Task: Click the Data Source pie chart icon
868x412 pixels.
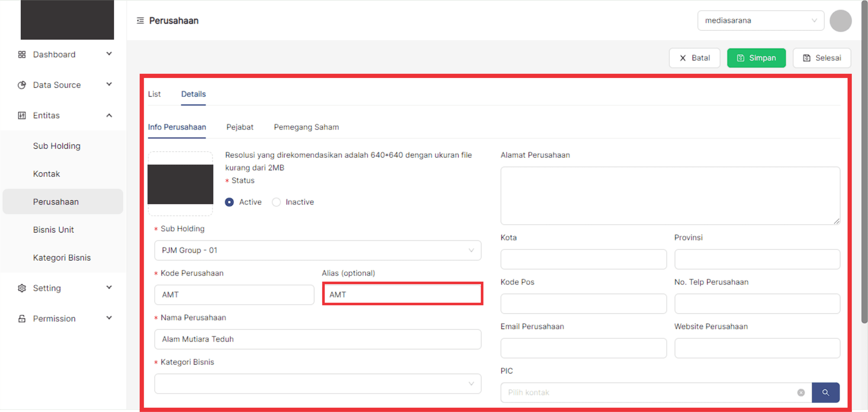Action: 22,85
